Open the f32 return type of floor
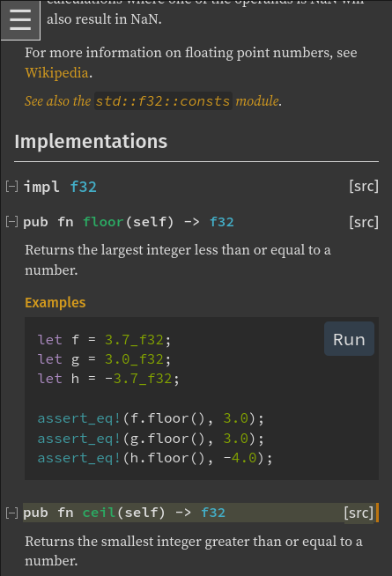Viewport: 392px width, 576px height. [221, 222]
